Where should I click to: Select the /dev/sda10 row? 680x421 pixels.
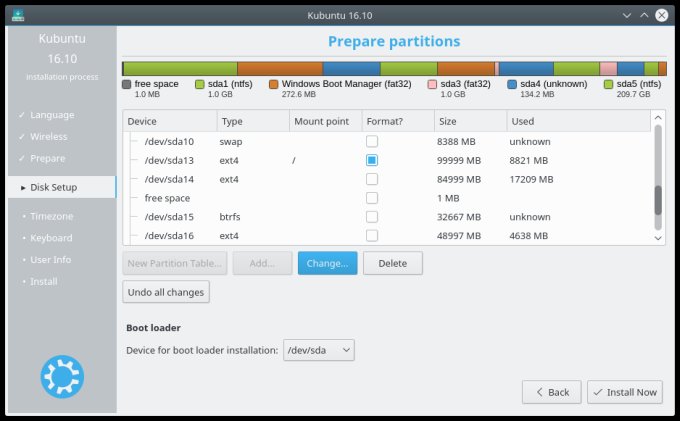pos(387,141)
